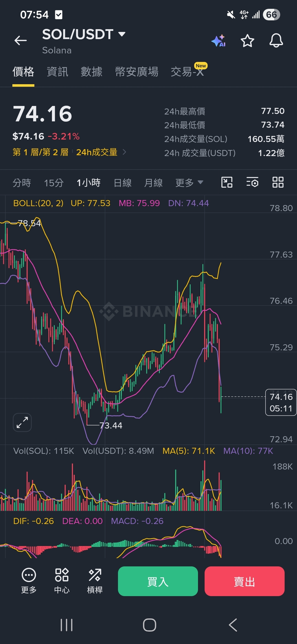Image resolution: width=297 pixels, height=644 pixels.
Task: Open the chart drawing tools icon
Action: [227, 182]
